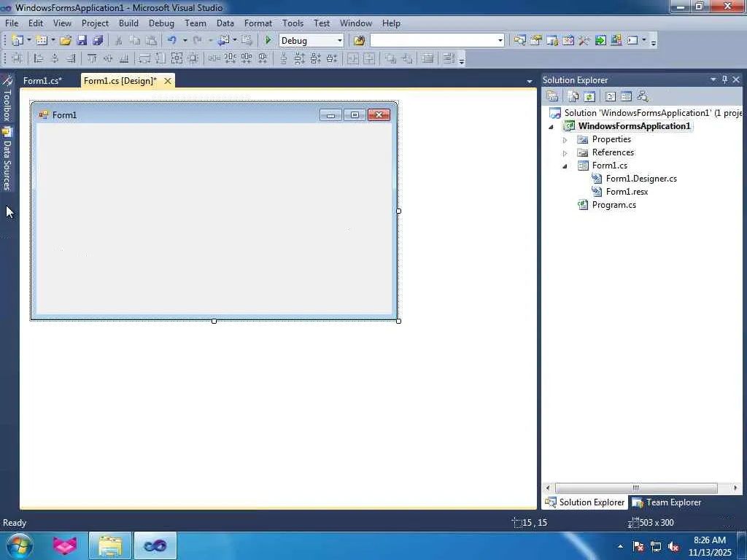
Task: Open the File menu
Action: 12,23
